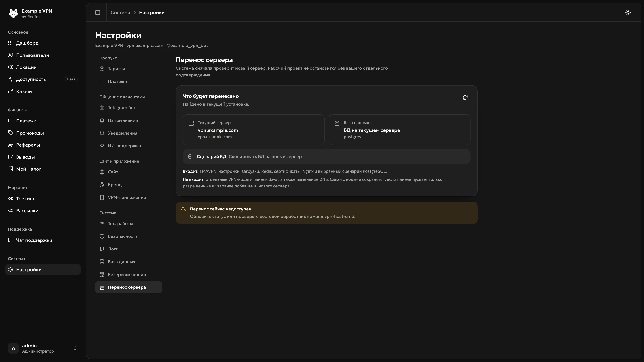
Task: Click the Промокоды tag icon
Action: pos(11,133)
